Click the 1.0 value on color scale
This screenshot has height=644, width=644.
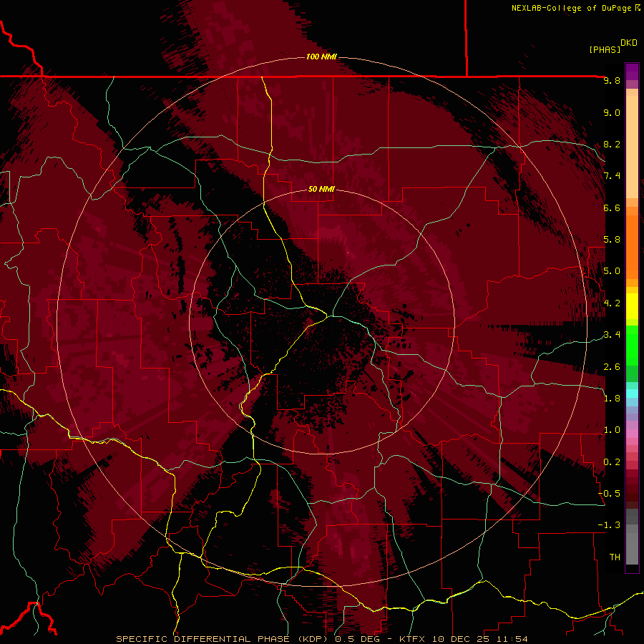pos(612,430)
